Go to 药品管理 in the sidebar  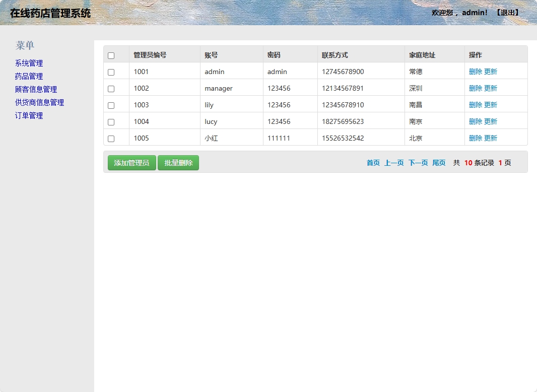tap(29, 76)
